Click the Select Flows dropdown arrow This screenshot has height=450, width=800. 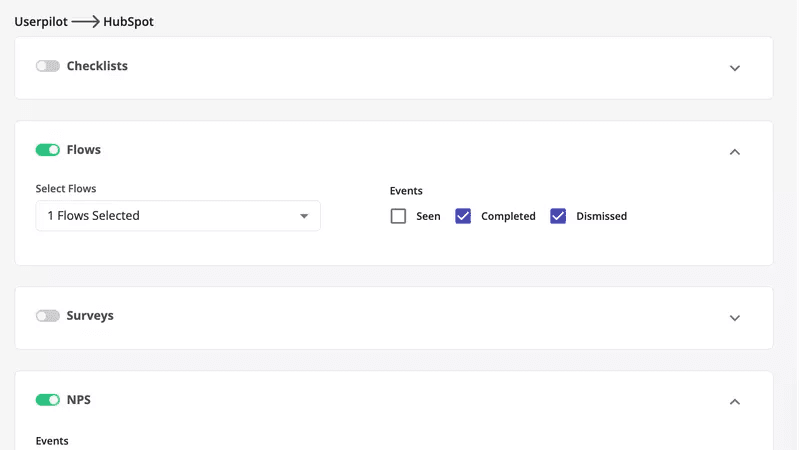[304, 216]
